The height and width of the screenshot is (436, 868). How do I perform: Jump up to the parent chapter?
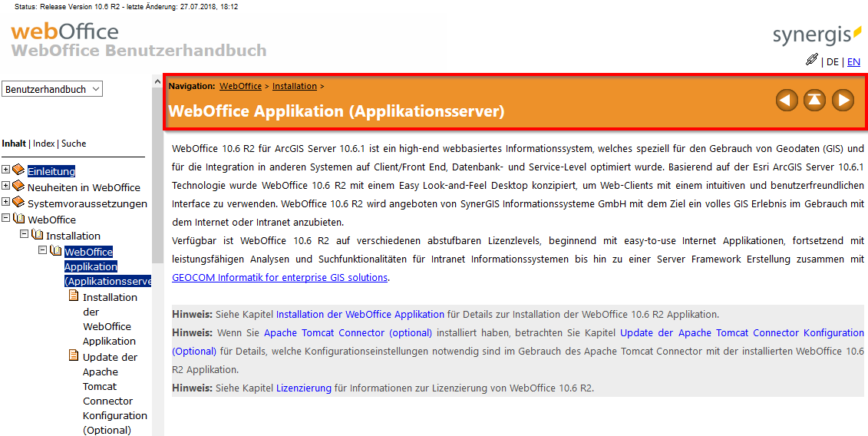point(814,100)
